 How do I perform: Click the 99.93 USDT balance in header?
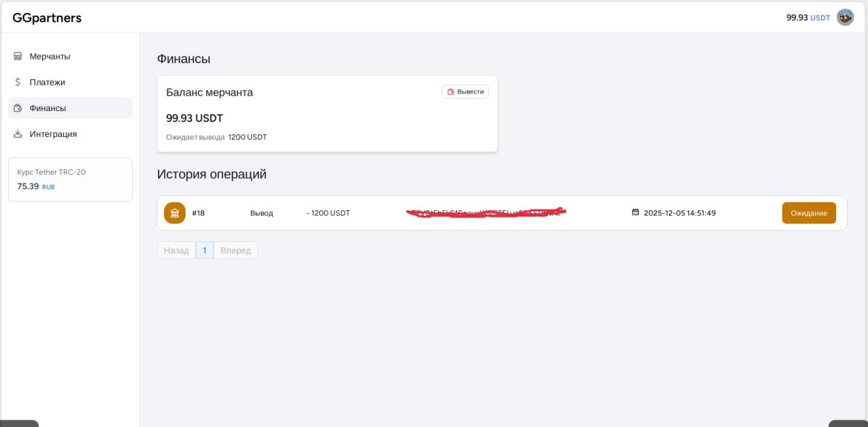807,18
